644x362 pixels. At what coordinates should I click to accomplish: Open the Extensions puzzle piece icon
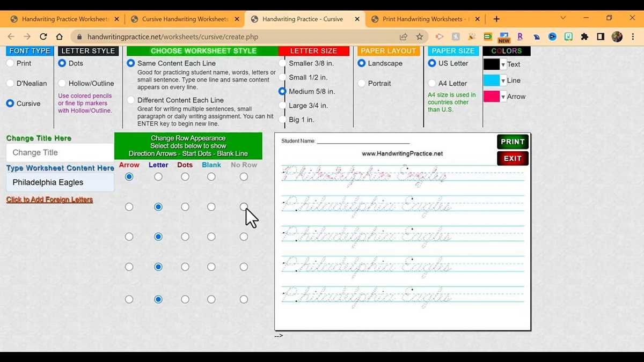(x=584, y=37)
